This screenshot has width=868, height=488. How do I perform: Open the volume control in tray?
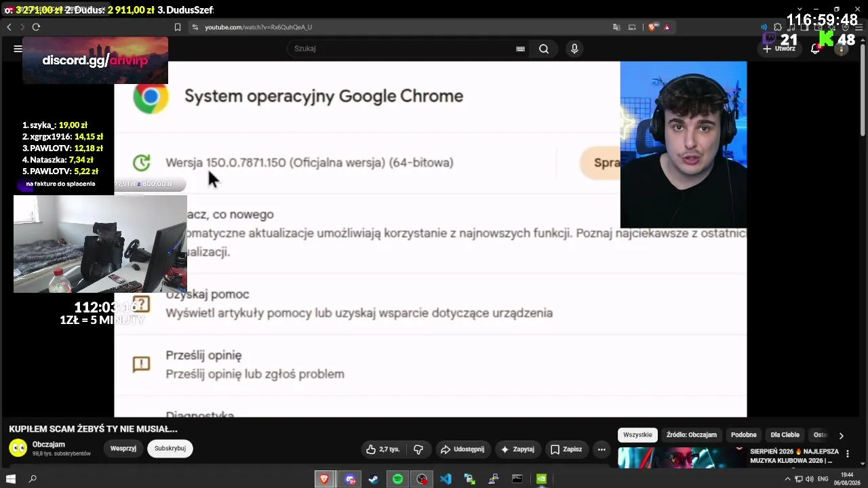coord(810,479)
